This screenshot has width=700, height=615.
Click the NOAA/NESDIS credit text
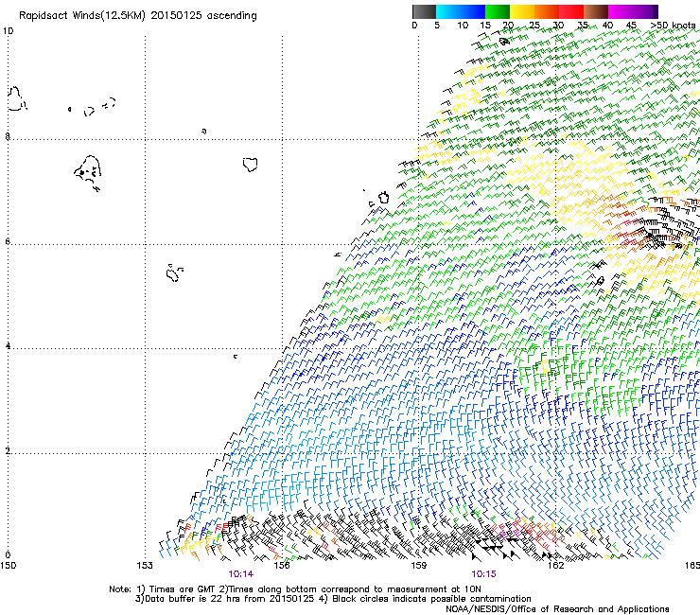(x=557, y=609)
